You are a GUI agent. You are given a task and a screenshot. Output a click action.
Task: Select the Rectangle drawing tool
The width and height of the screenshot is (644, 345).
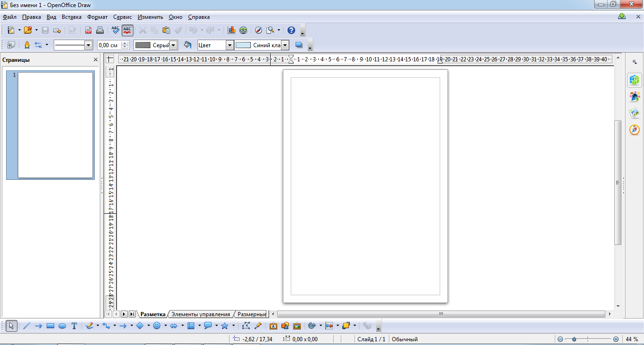coord(50,326)
